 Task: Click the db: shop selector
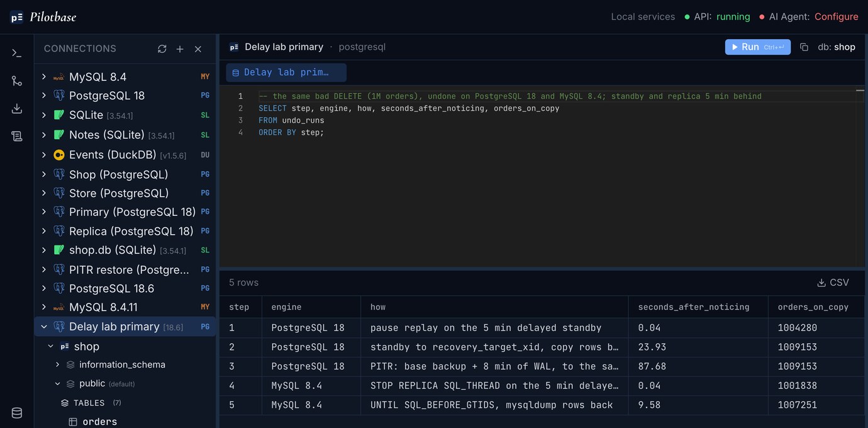coord(837,47)
